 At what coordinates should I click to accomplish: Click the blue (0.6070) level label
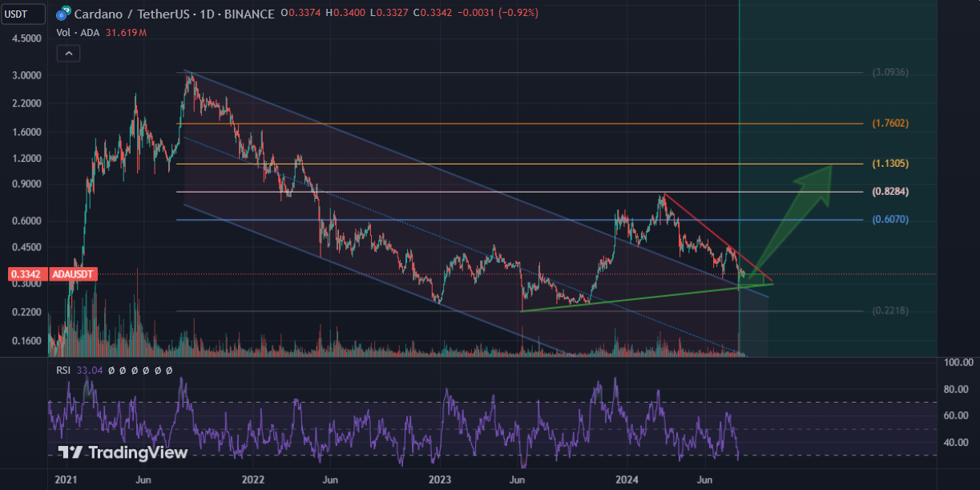[890, 219]
